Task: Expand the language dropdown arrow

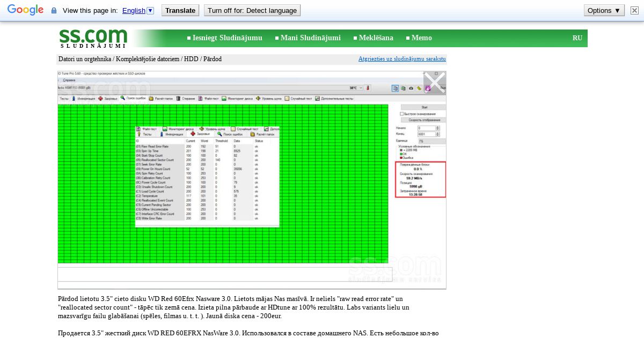Action: (150, 10)
